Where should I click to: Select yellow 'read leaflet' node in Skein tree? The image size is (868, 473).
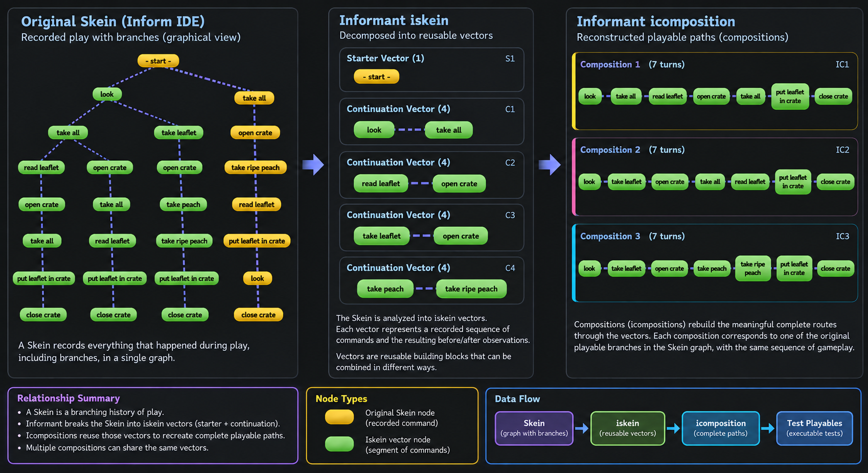(256, 204)
